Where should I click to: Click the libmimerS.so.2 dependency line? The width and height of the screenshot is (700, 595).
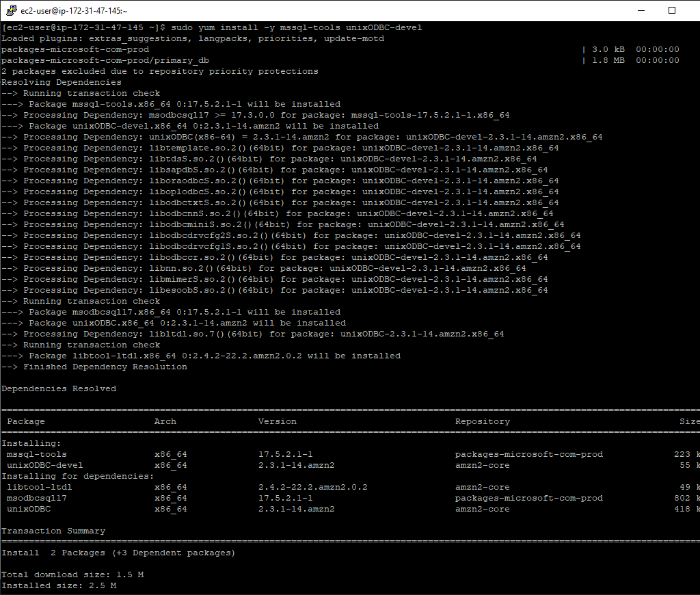pyautogui.click(x=275, y=279)
